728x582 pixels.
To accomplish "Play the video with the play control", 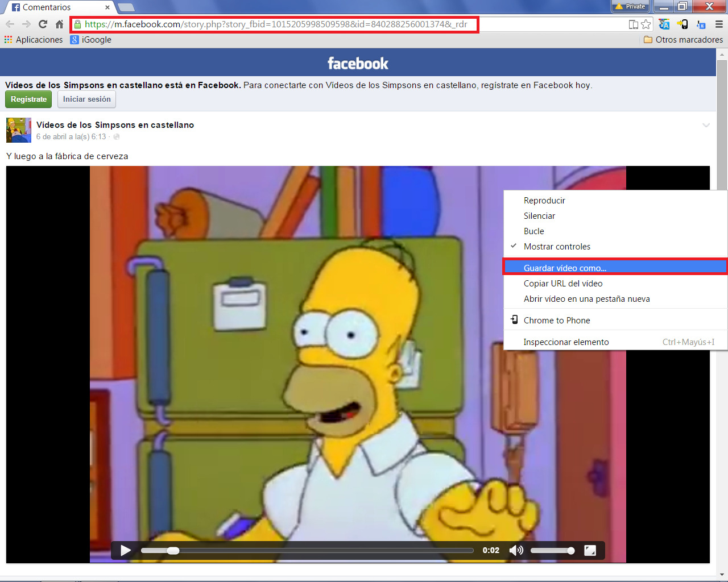I will pyautogui.click(x=125, y=550).
